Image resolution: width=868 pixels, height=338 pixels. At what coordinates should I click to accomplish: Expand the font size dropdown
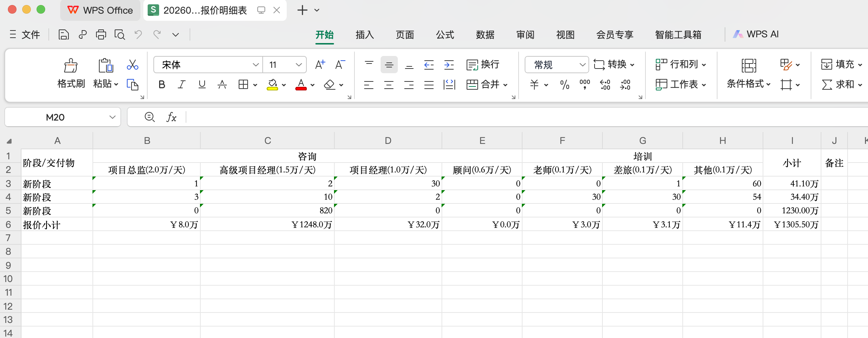tap(299, 65)
